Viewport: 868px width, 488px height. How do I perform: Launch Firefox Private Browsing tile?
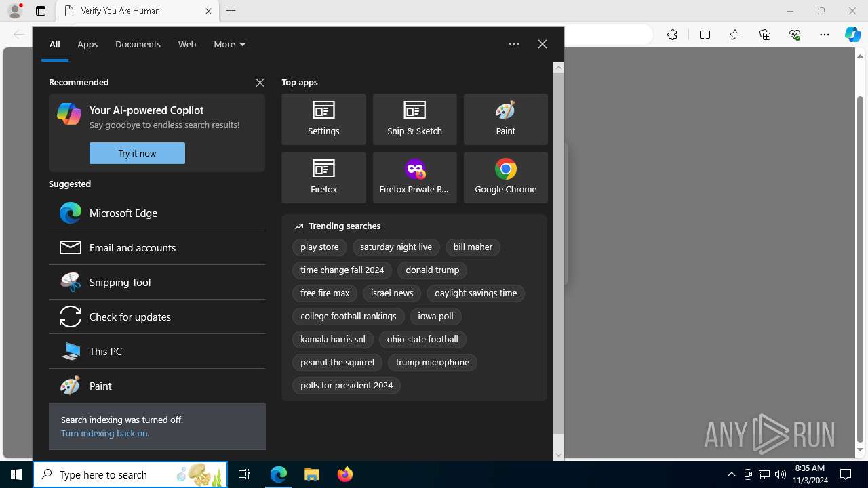(x=414, y=178)
